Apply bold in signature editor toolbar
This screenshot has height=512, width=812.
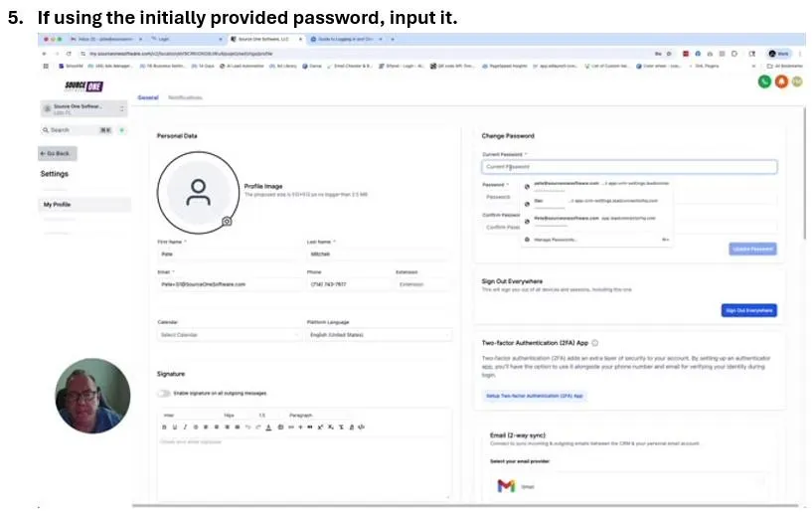coord(164,427)
